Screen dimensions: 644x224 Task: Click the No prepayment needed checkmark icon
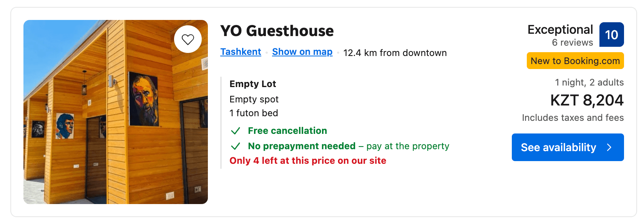coord(236,146)
